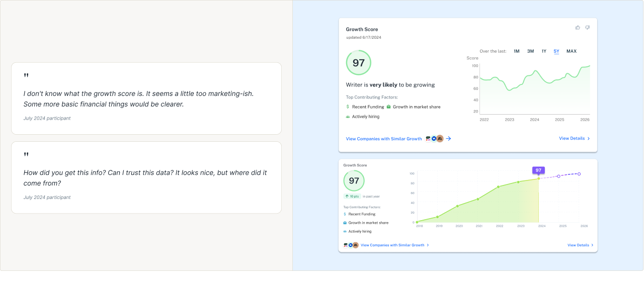Screen dimensions: 644x290
Task: Click chevron next to View Details, upper card
Action: tap(589, 139)
